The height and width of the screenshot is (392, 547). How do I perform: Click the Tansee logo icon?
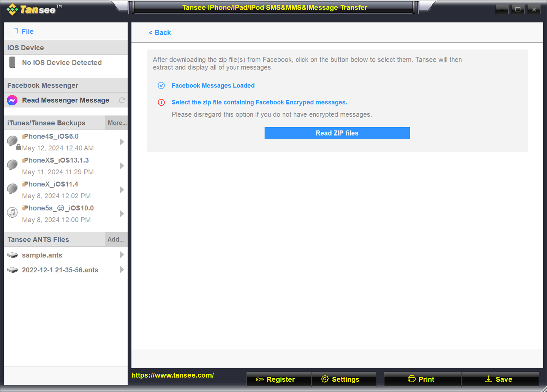click(13, 9)
